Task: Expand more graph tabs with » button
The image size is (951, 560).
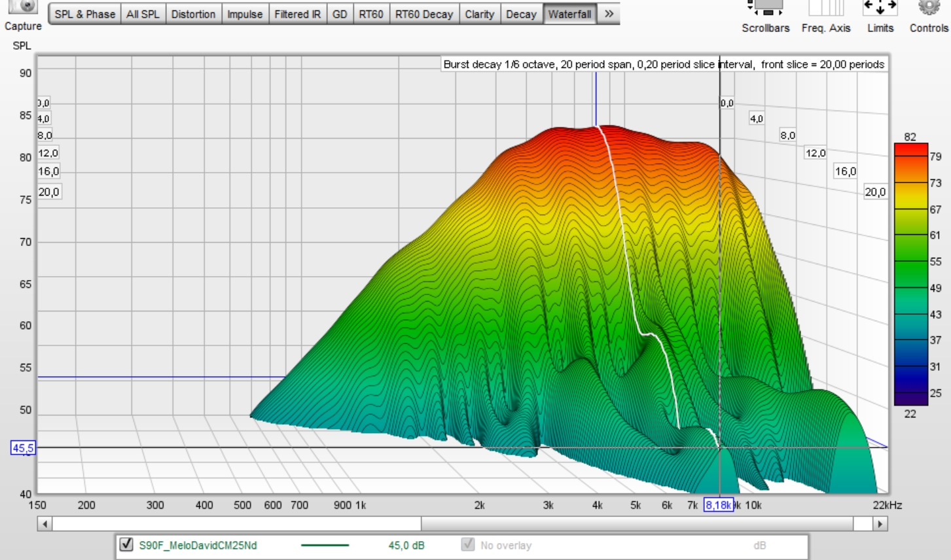Action: coord(609,14)
